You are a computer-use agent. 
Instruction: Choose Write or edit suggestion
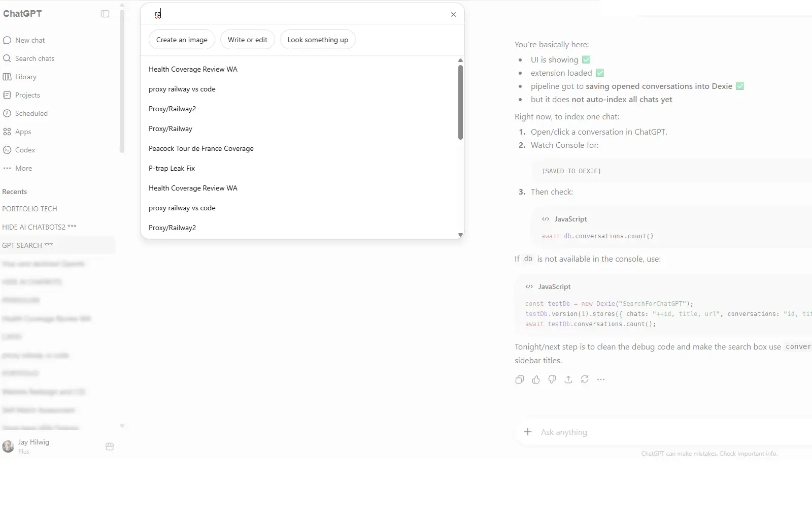(x=247, y=40)
